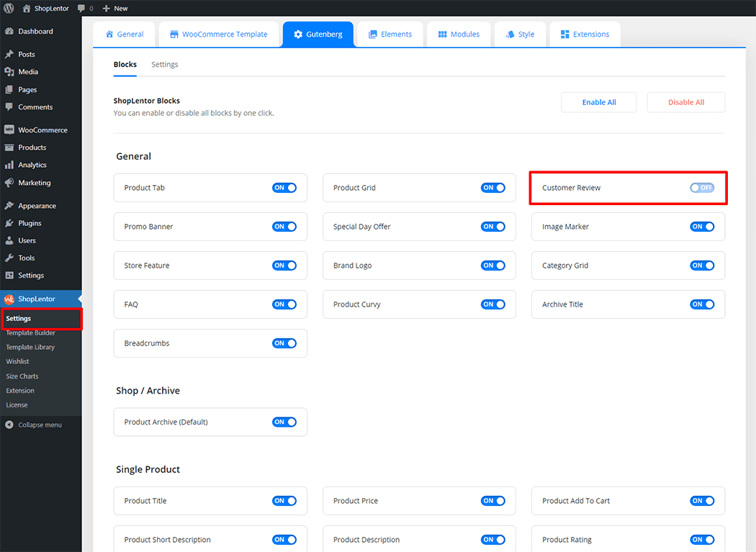
Task: Click the store icon on WooCommerce Template tab
Action: (174, 35)
